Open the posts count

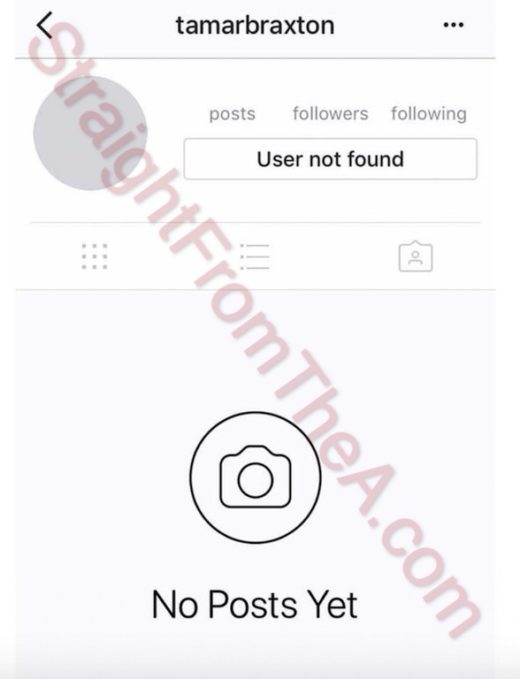(x=232, y=114)
